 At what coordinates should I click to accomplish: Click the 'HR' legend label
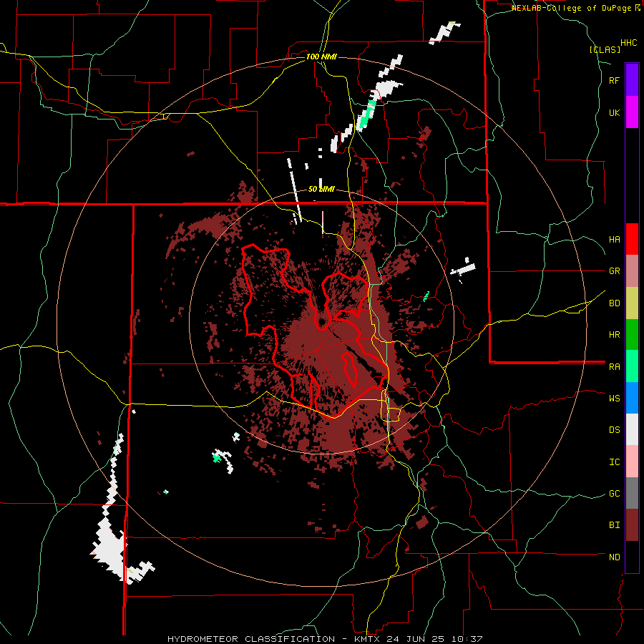tap(614, 335)
